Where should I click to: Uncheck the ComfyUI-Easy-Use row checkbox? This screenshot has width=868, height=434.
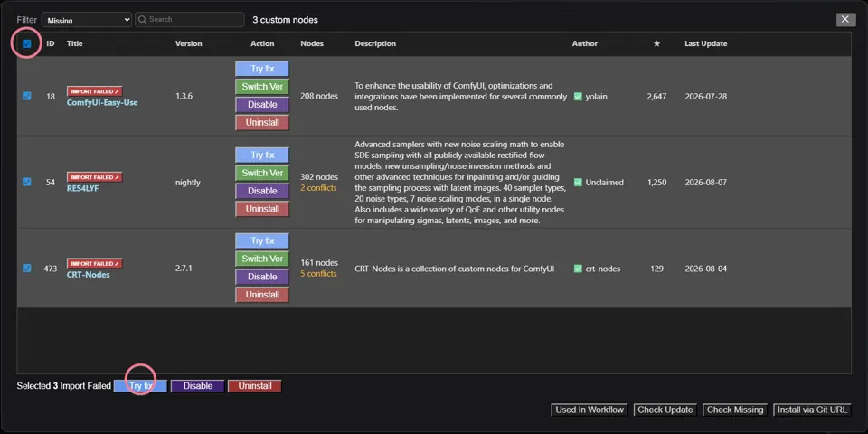(x=26, y=96)
